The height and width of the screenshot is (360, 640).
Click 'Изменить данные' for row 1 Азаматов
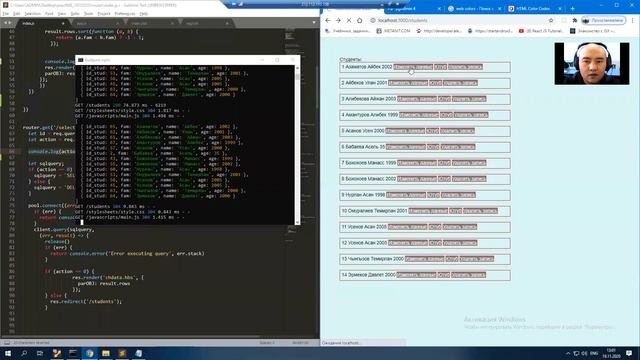(413, 67)
